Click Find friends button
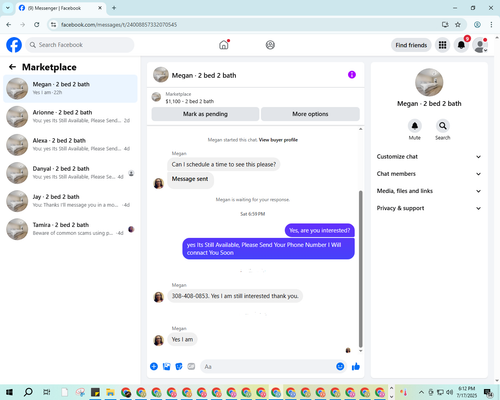This screenshot has height=400, width=500. (411, 45)
